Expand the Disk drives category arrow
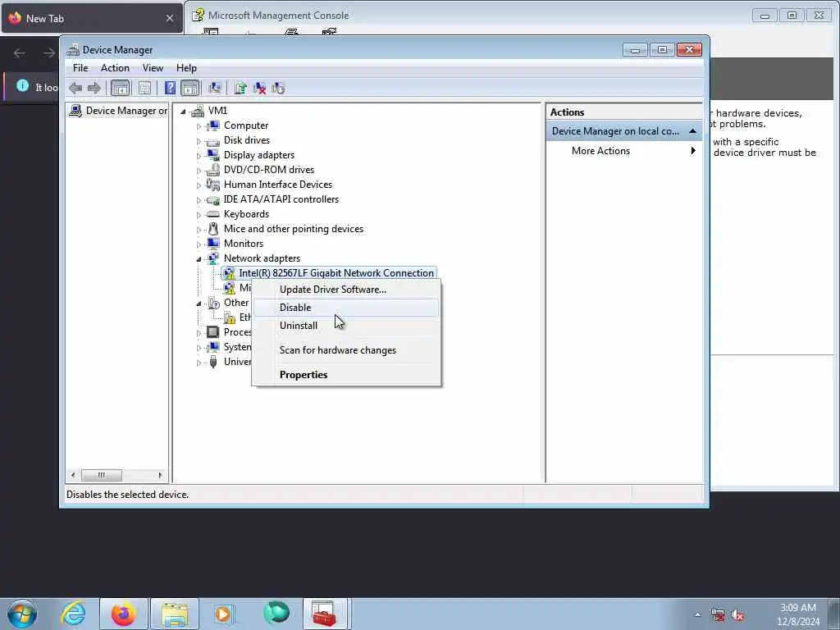Screen dimensions: 840x630 pyautogui.click(x=199, y=141)
